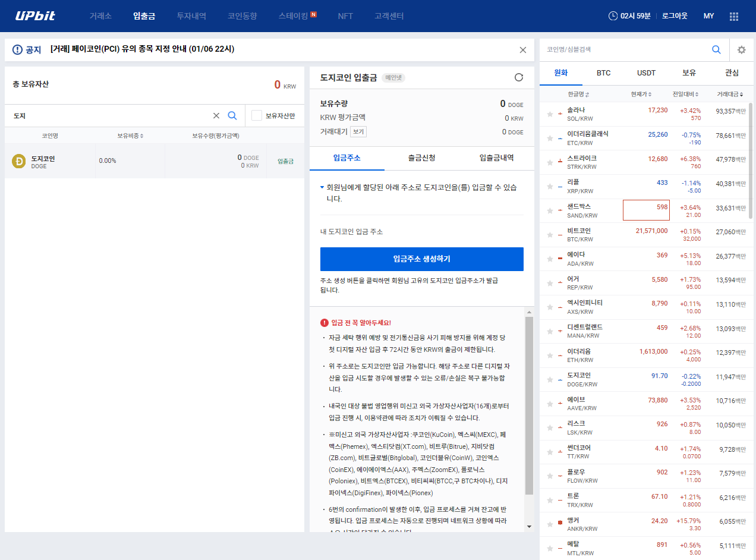The width and height of the screenshot is (756, 560).
Task: Open the NFT menu
Action: (345, 16)
